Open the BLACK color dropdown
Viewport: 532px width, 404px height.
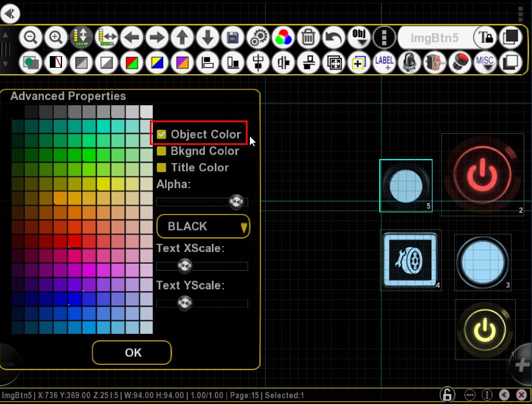point(203,226)
